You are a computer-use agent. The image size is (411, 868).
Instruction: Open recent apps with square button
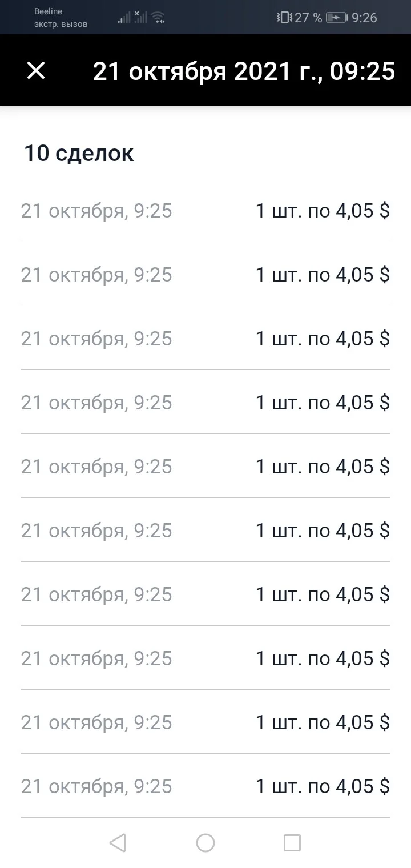[292, 843]
